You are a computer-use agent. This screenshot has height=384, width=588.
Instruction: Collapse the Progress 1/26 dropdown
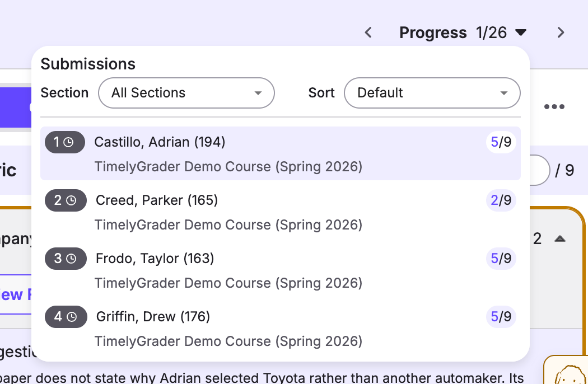pyautogui.click(x=463, y=32)
